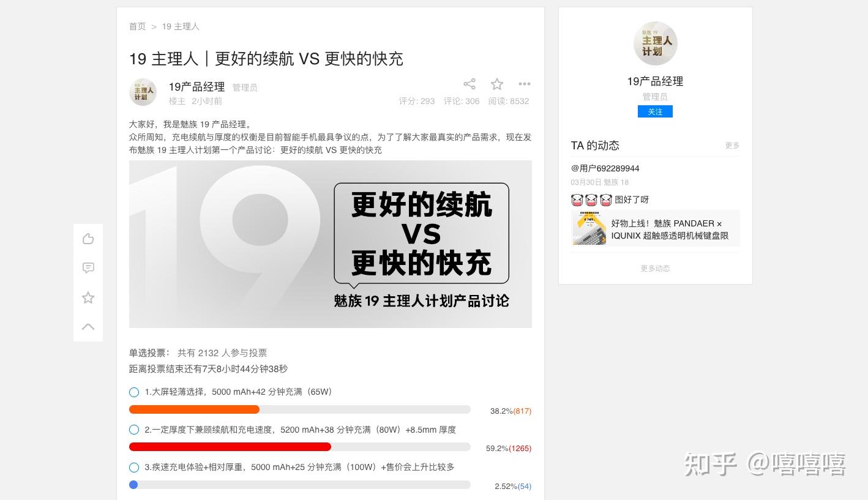Viewport: 868px width, 500px height.
Task: Click the star favorite icon in sidebar
Action: click(x=88, y=297)
